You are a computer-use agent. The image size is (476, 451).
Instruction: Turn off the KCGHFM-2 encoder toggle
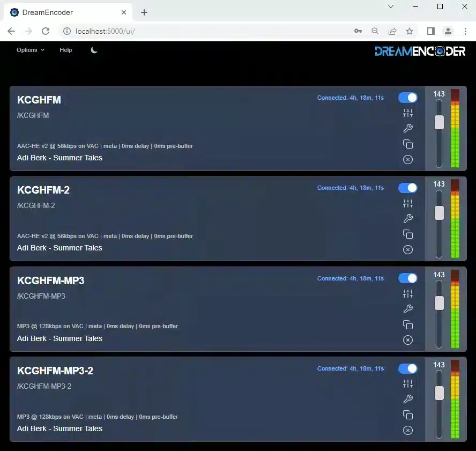point(408,188)
